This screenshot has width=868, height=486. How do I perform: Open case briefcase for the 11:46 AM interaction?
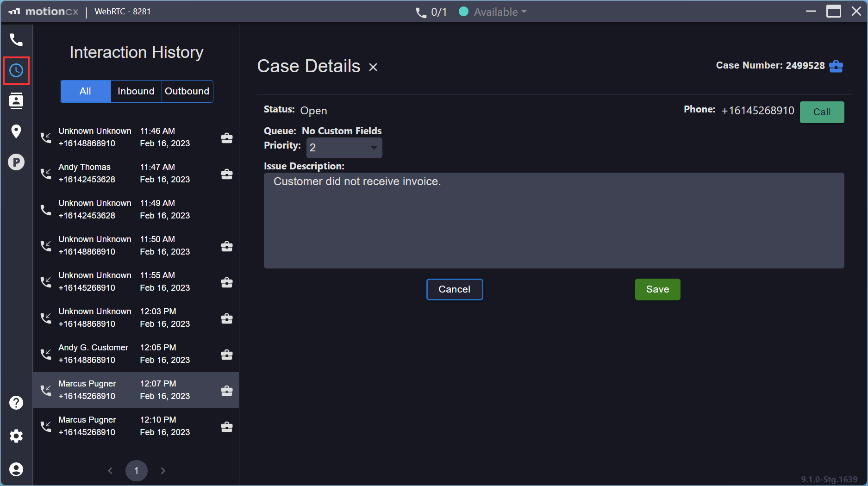coord(227,138)
